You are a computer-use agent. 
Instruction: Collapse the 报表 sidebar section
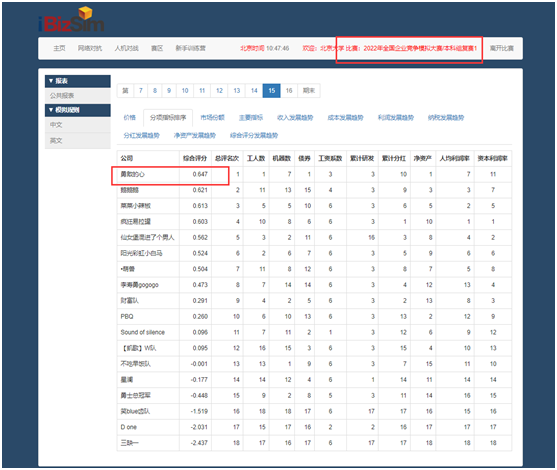coord(77,81)
